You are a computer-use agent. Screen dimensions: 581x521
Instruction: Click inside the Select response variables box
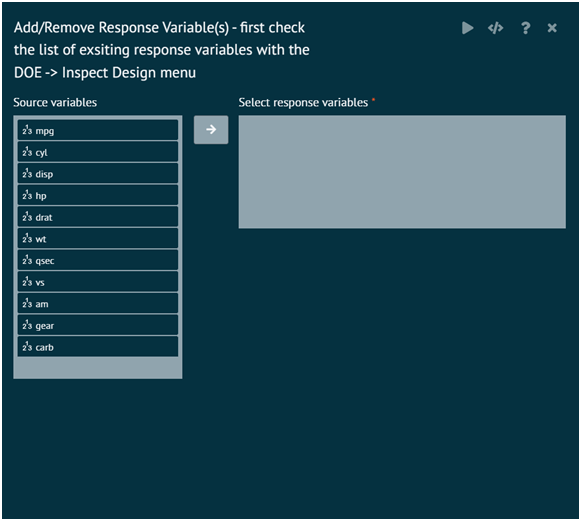(x=402, y=172)
